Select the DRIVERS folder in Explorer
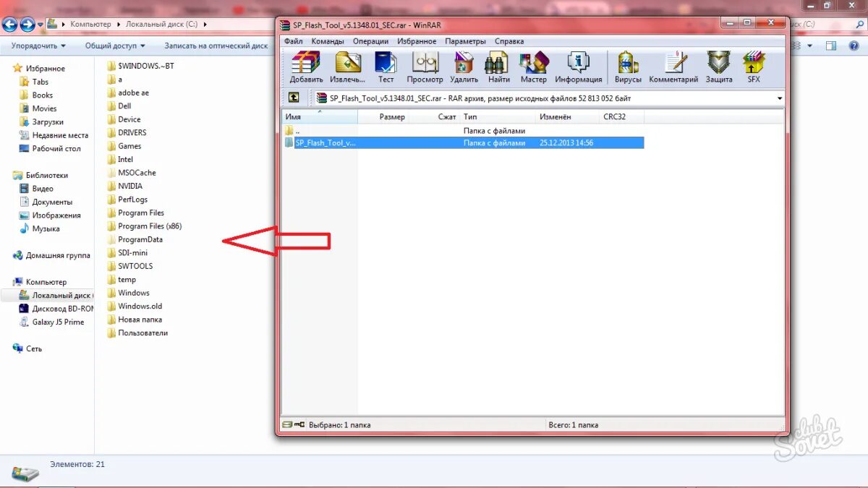The height and width of the screenshot is (488, 868). tap(127, 132)
